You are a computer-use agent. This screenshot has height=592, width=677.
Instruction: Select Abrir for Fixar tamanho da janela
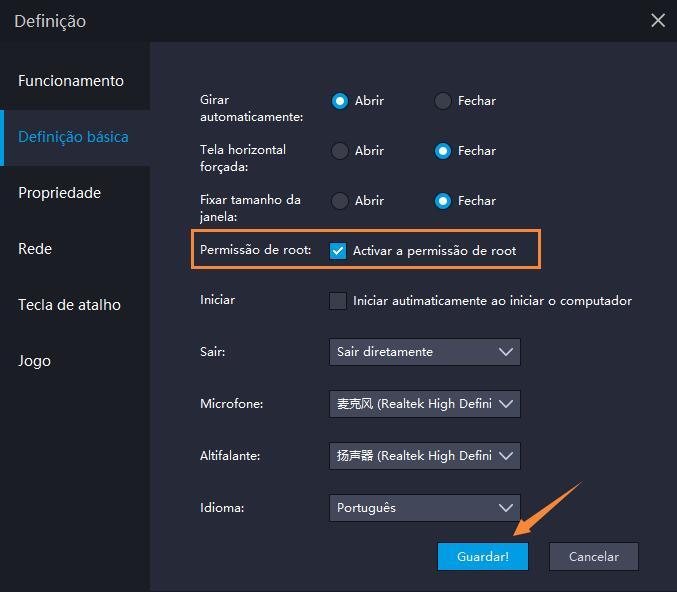pos(340,201)
